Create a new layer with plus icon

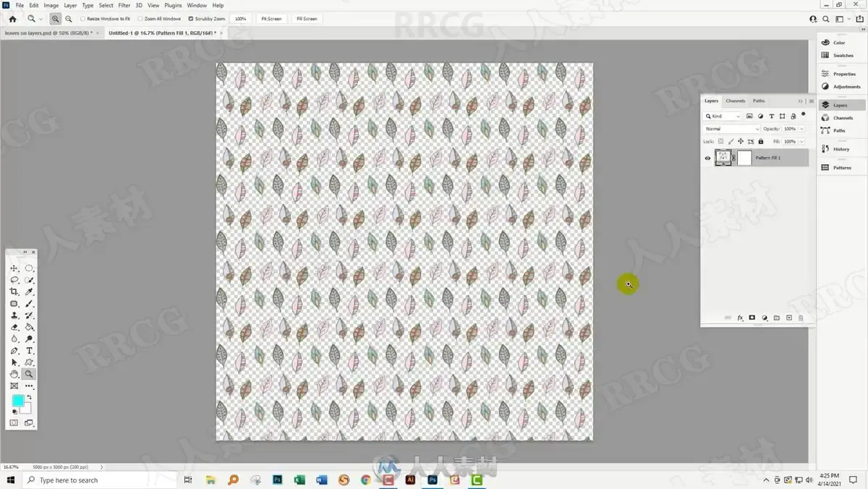coord(789,318)
